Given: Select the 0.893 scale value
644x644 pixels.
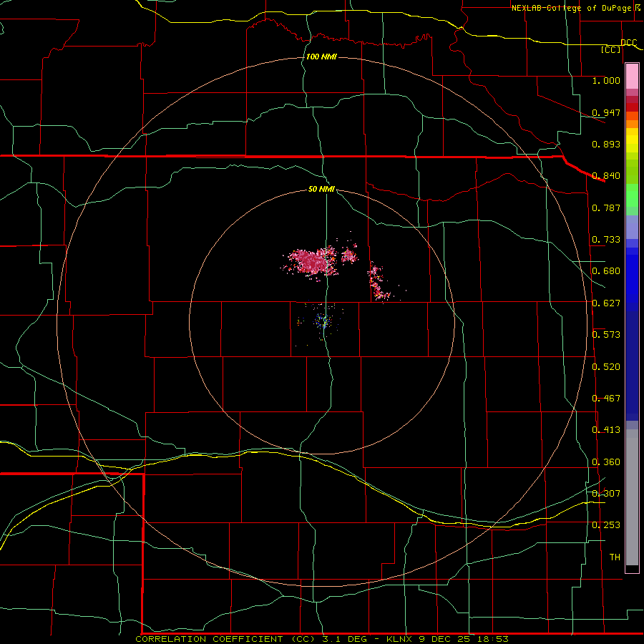Looking at the screenshot, I should (606, 144).
